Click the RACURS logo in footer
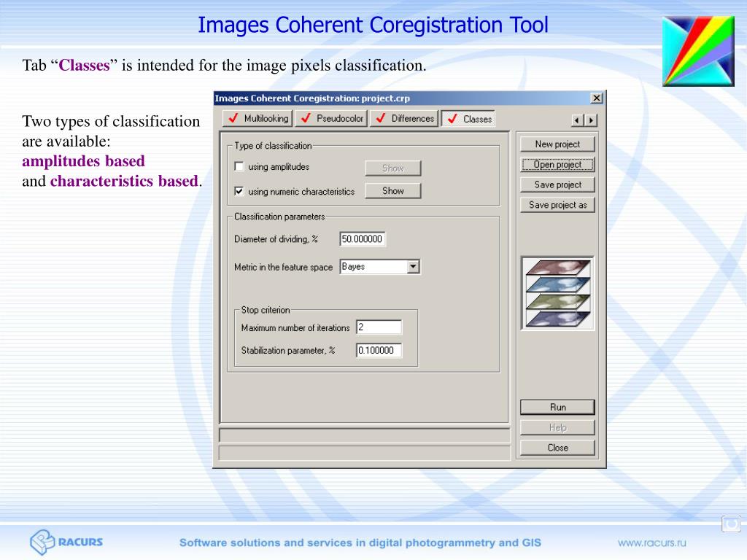747x560 pixels. (x=66, y=542)
